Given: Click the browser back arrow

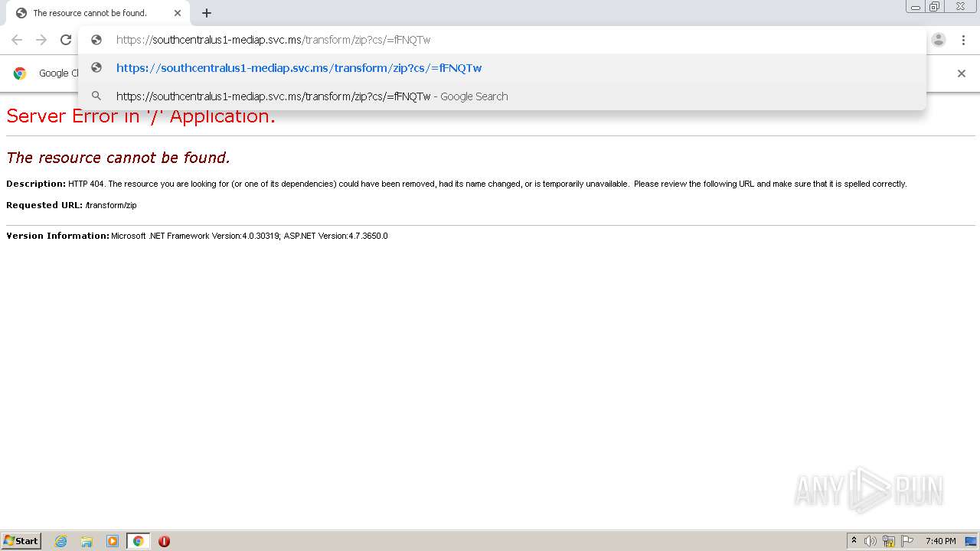Looking at the screenshot, I should 17,40.
